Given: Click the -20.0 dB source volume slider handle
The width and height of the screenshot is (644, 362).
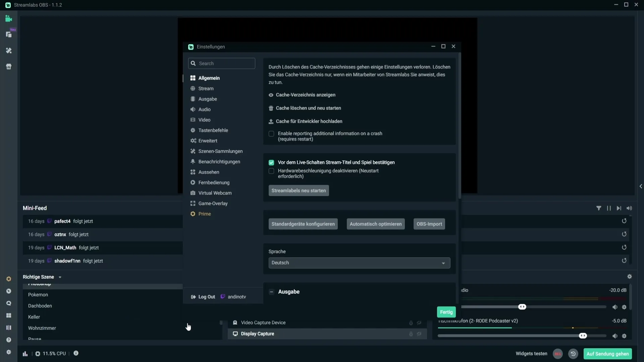Looking at the screenshot, I should 522,307.
